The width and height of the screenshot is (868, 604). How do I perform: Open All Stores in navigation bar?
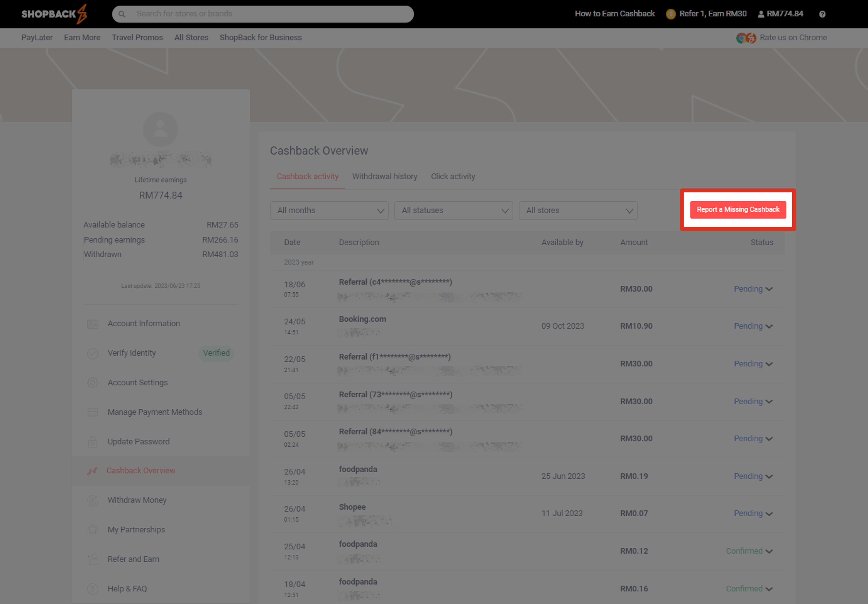191,37
